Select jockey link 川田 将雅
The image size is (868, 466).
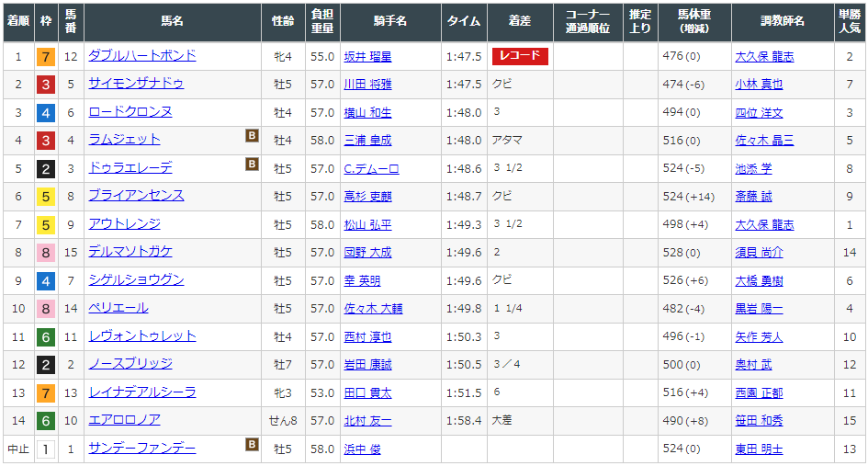coord(367,85)
